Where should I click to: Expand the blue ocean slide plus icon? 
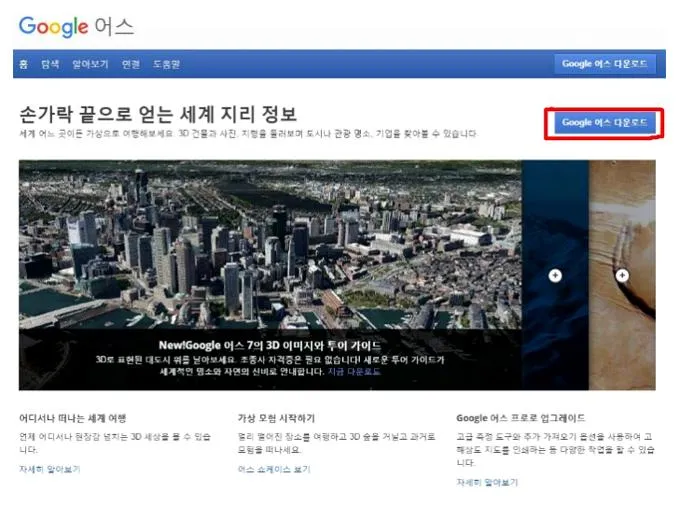555,276
